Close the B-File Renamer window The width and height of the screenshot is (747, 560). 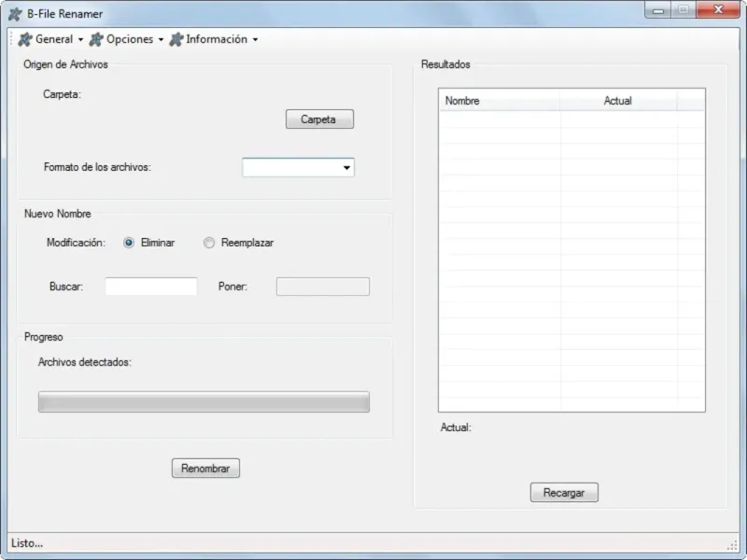(x=718, y=9)
